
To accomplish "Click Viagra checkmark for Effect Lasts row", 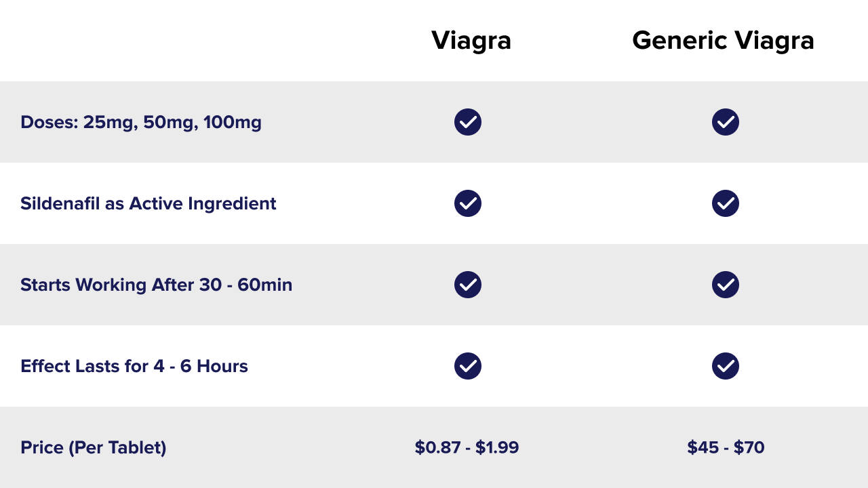I will [468, 366].
